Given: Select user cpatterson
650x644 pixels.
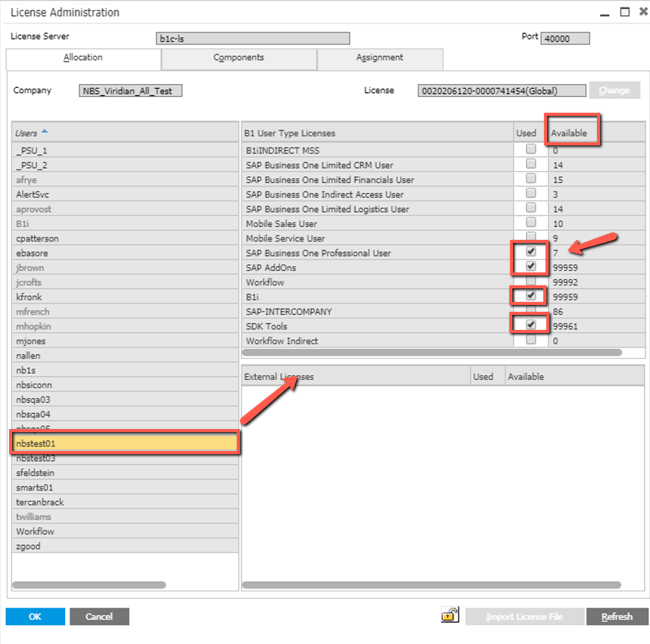Looking at the screenshot, I should [125, 238].
